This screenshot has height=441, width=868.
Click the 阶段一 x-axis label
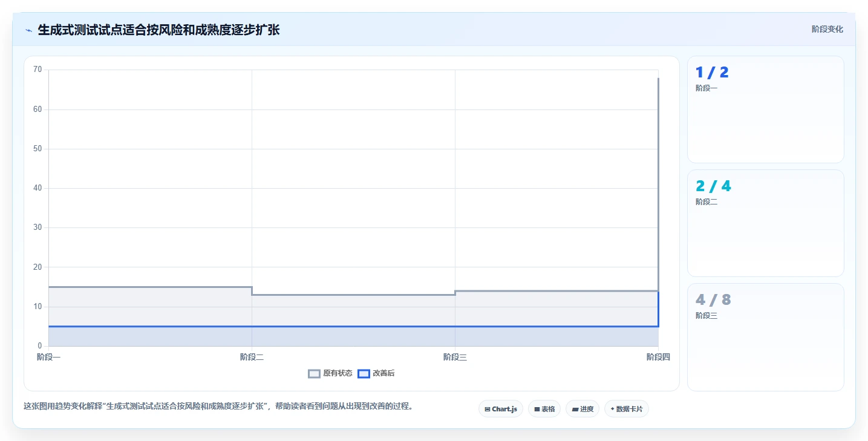coord(48,357)
